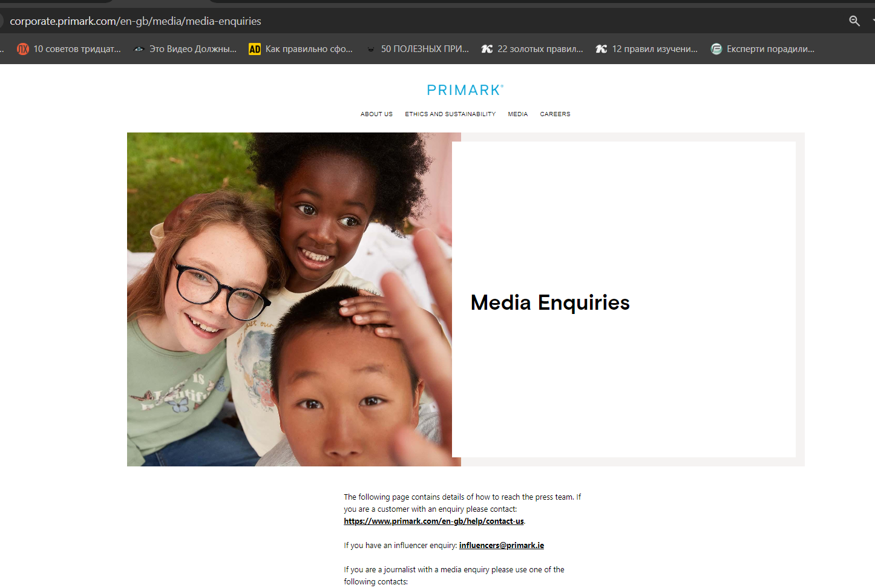Click the favicon of 'Это Видео Должны' bookmark
Viewport: 875px width, 588px height.
coord(139,49)
